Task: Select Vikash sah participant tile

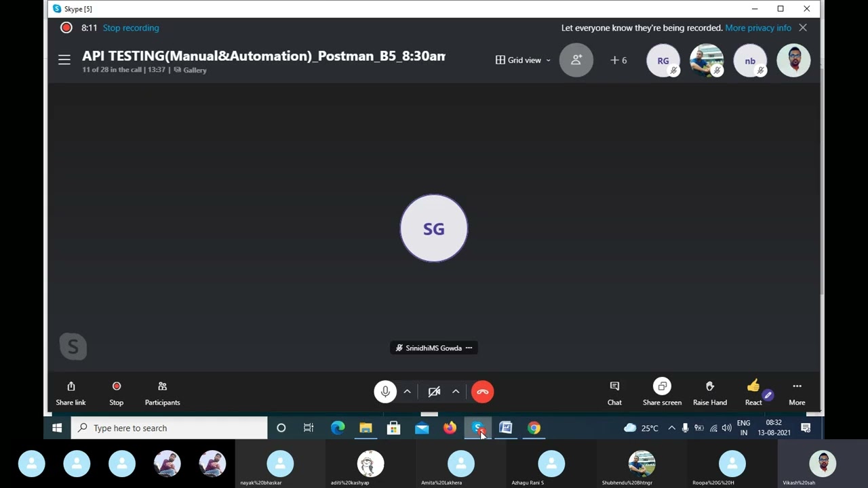Action: pos(823,464)
